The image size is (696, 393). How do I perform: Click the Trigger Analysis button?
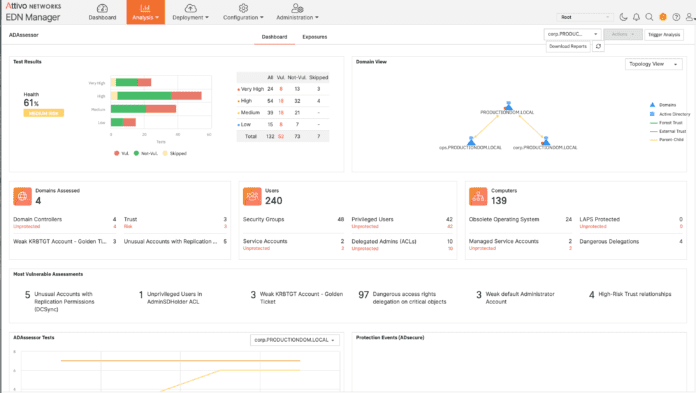tap(664, 34)
